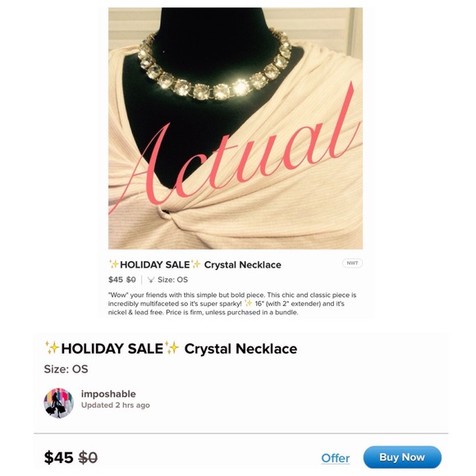This screenshot has width=476, height=476.
Task: Select the large HOLIDAY SALE Crystal Necklace title
Action: pyautogui.click(x=172, y=349)
